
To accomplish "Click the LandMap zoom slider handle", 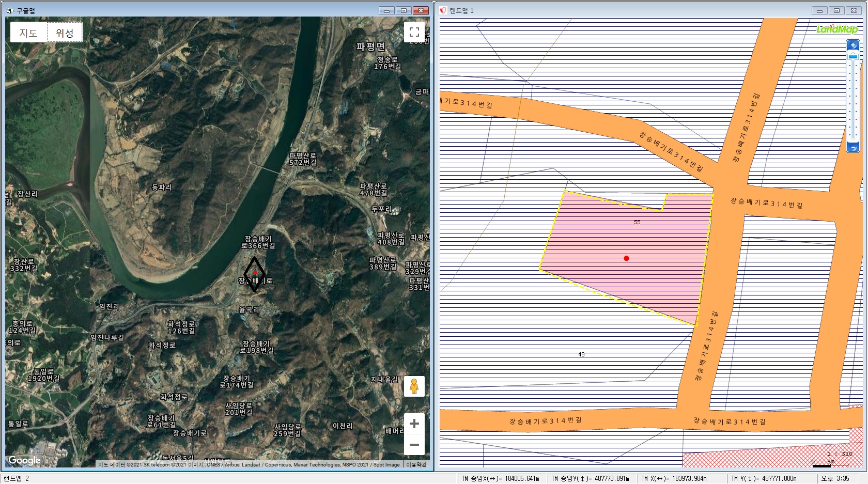I will pos(853,56).
